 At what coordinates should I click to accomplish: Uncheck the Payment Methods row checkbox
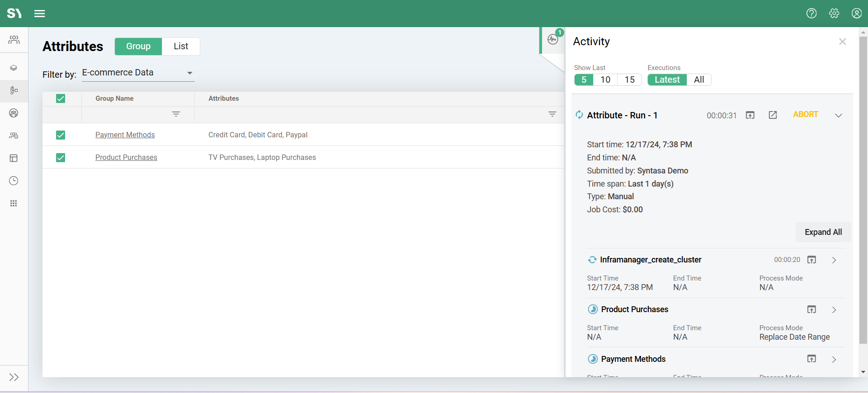click(61, 135)
